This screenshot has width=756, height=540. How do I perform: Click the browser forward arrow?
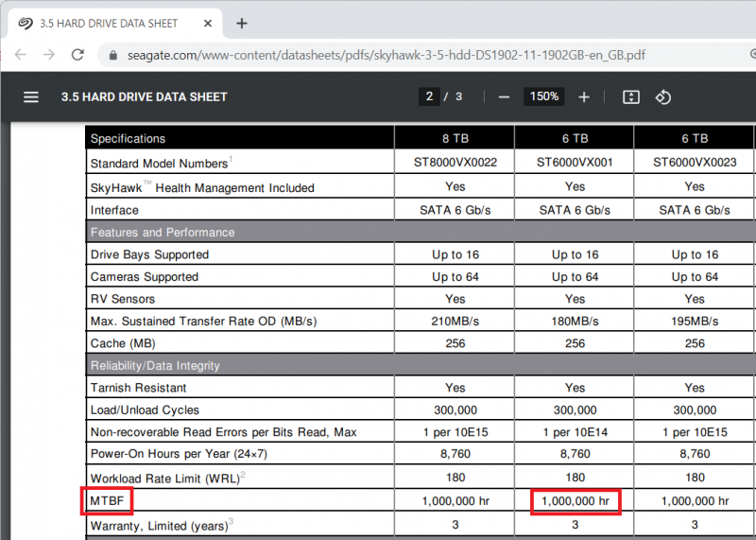click(49, 55)
